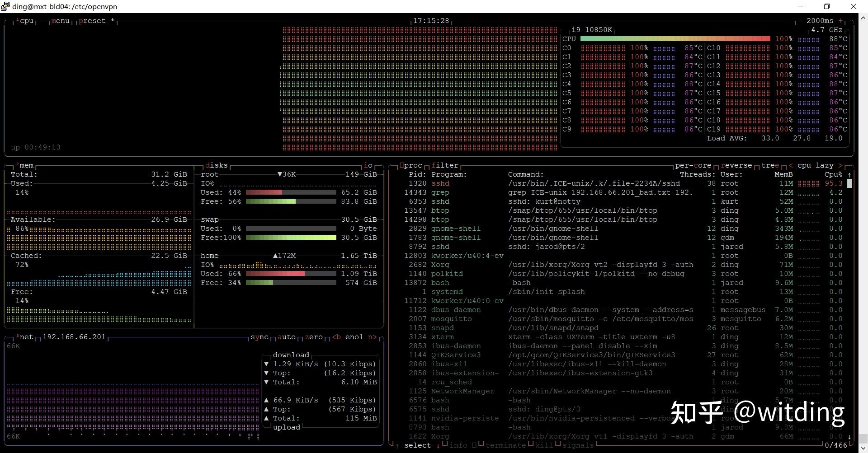Switch to next network interface with n arrow

pyautogui.click(x=372, y=337)
